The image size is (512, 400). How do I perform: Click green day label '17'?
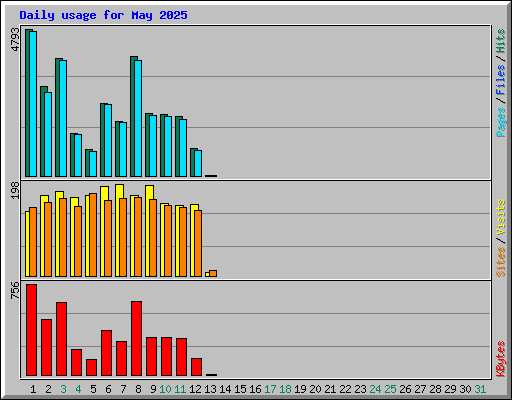(x=270, y=389)
